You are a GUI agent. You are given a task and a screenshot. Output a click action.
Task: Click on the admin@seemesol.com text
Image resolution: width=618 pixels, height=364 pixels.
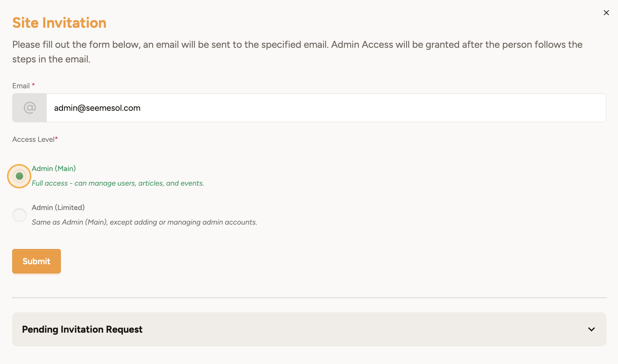97,108
